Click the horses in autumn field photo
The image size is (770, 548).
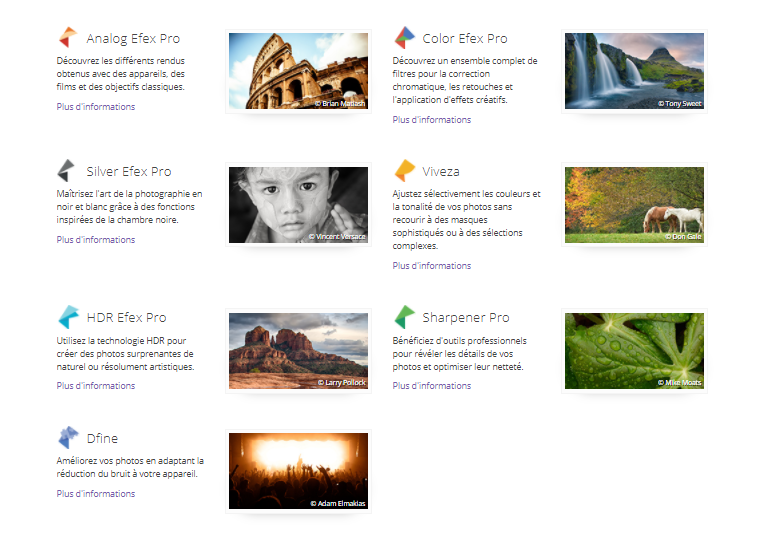(x=634, y=204)
